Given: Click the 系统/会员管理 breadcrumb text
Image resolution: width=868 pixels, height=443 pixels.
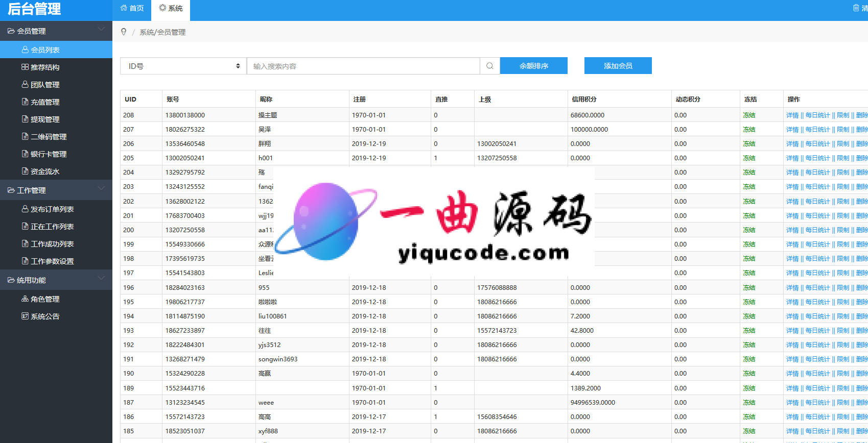Looking at the screenshot, I should pos(162,32).
